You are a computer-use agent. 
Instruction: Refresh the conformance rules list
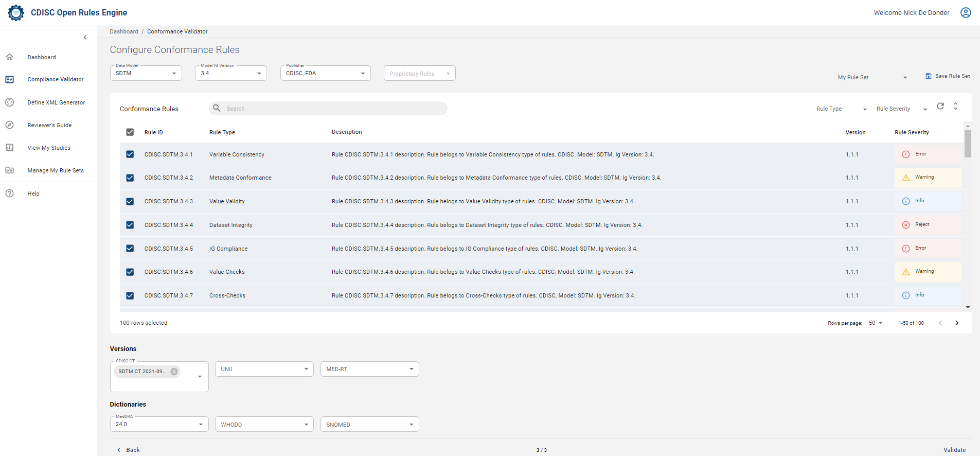(940, 106)
